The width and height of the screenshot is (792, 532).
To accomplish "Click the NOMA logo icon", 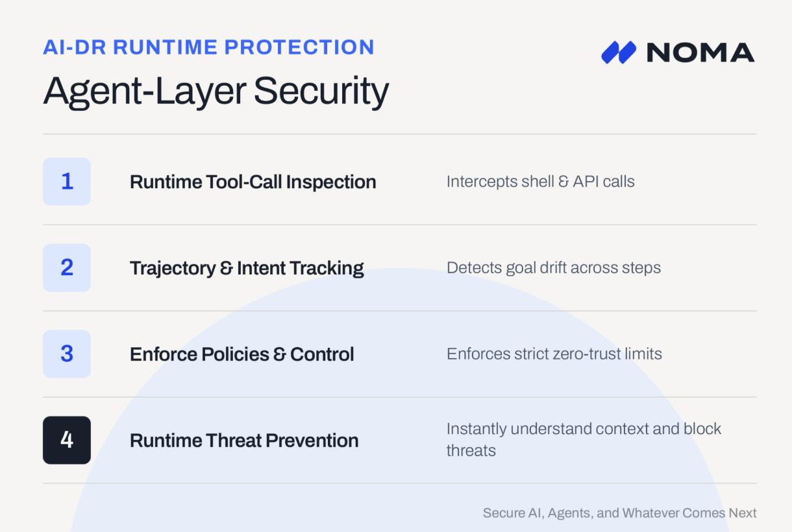I will [619, 53].
